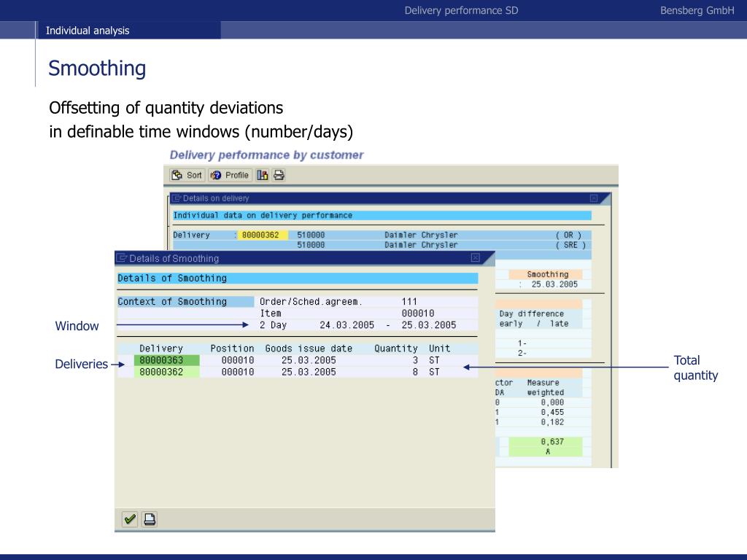
Task: Click the window end date 25.03.2005
Action: coord(429,324)
